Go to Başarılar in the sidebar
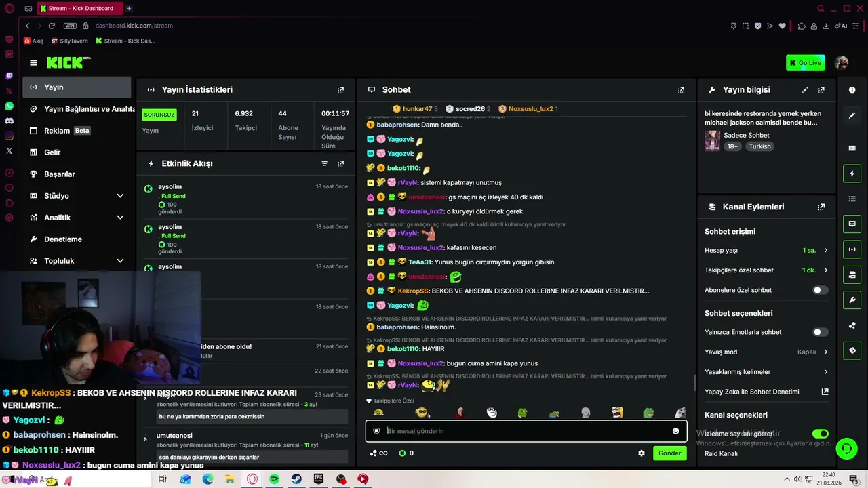The image size is (868, 488). [x=77, y=174]
